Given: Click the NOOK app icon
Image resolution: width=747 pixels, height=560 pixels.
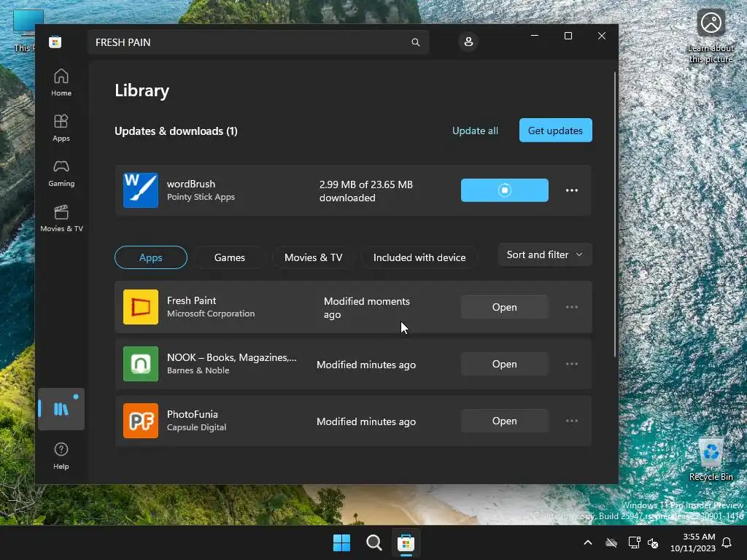Looking at the screenshot, I should (141, 364).
